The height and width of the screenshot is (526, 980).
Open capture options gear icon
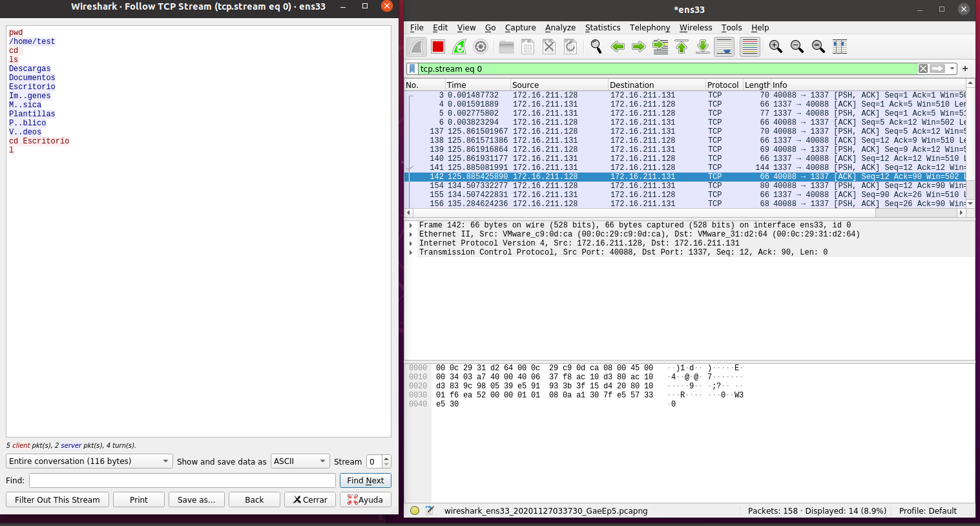click(x=481, y=47)
